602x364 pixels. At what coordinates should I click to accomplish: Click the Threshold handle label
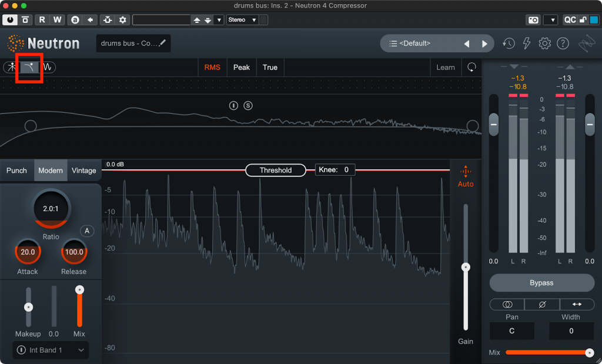pyautogui.click(x=276, y=170)
